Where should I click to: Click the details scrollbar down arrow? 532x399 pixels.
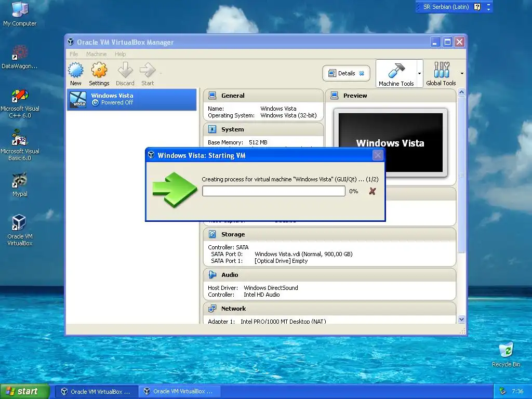(x=461, y=320)
